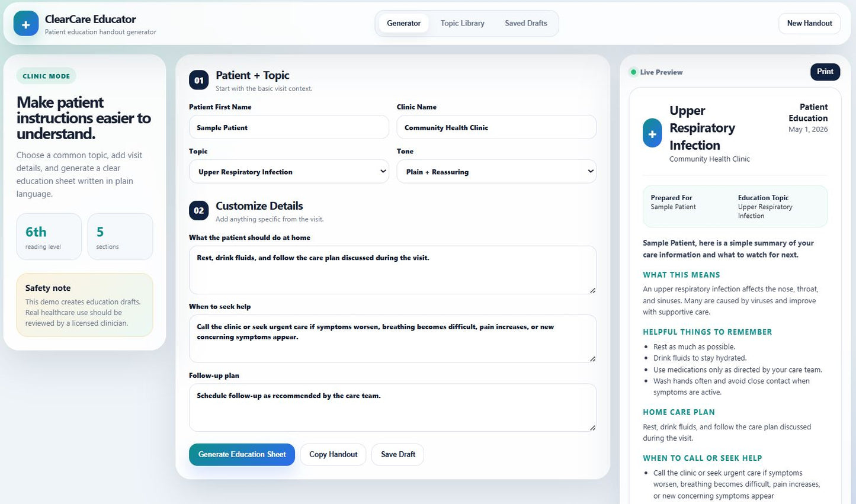This screenshot has height=504, width=856.
Task: Click the step 02 badge
Action: coord(198,211)
